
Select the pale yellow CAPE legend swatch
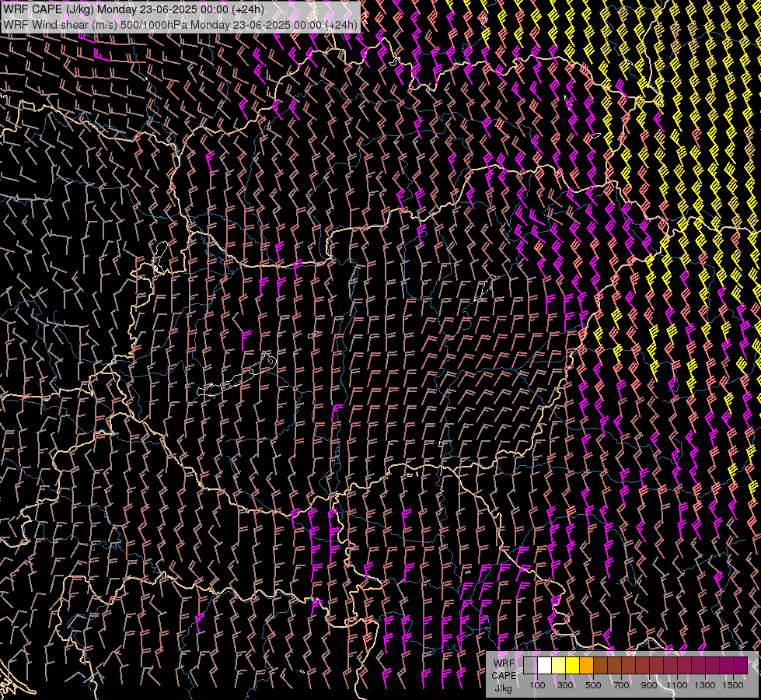tap(559, 665)
